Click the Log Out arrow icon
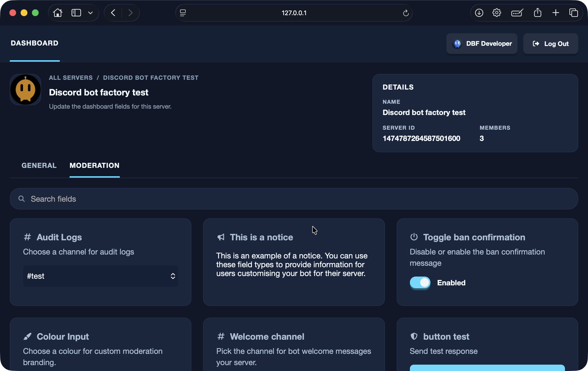The width and height of the screenshot is (588, 371). [x=536, y=44]
